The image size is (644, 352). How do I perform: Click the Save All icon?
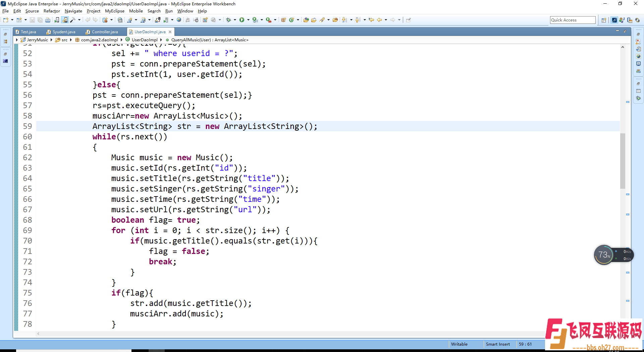[40, 20]
